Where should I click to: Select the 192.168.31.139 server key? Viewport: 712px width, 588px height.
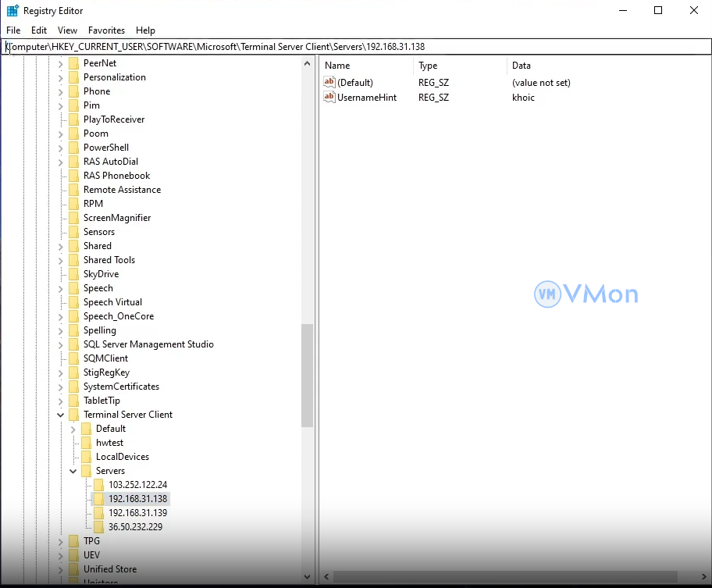pyautogui.click(x=137, y=513)
